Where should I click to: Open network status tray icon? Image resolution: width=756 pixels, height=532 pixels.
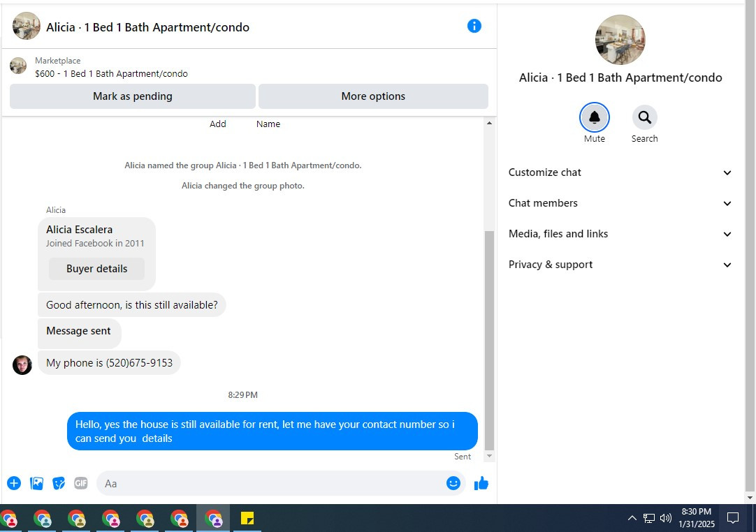(x=649, y=519)
